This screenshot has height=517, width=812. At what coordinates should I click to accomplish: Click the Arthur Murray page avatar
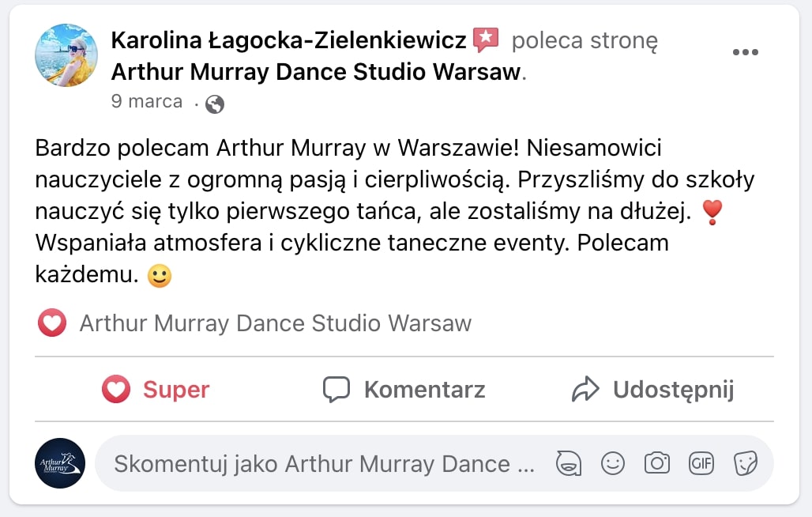[x=60, y=463]
